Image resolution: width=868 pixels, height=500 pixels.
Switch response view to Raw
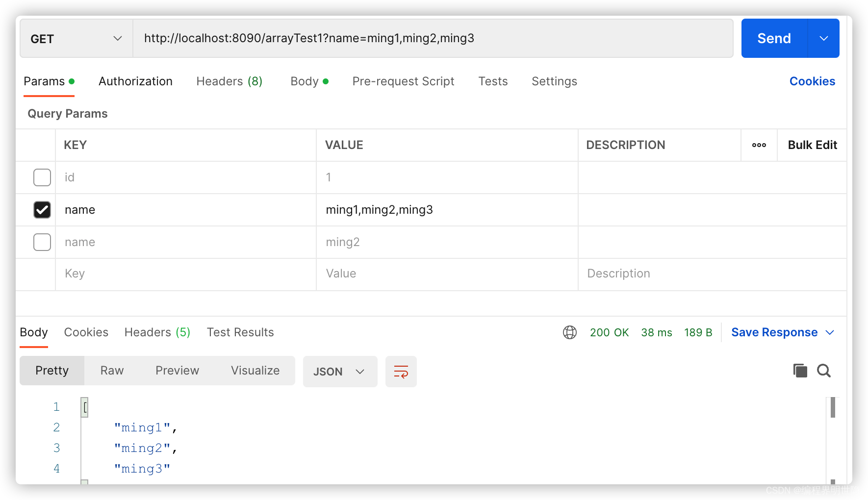(112, 371)
